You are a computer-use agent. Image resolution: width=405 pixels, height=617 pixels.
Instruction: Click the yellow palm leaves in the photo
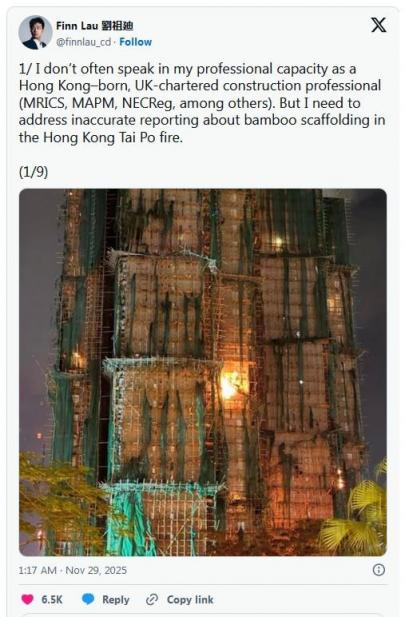tap(354, 515)
